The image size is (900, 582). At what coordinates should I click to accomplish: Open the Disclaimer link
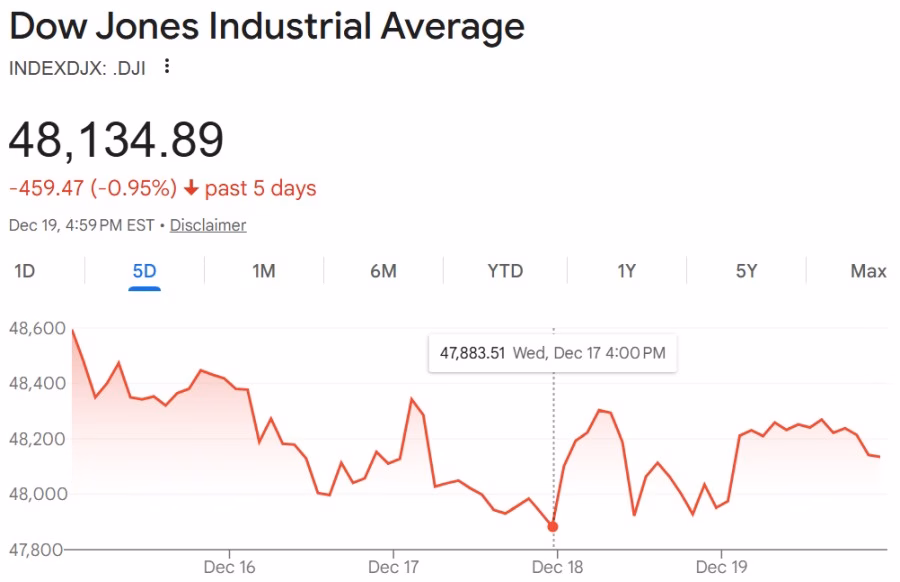(x=207, y=225)
